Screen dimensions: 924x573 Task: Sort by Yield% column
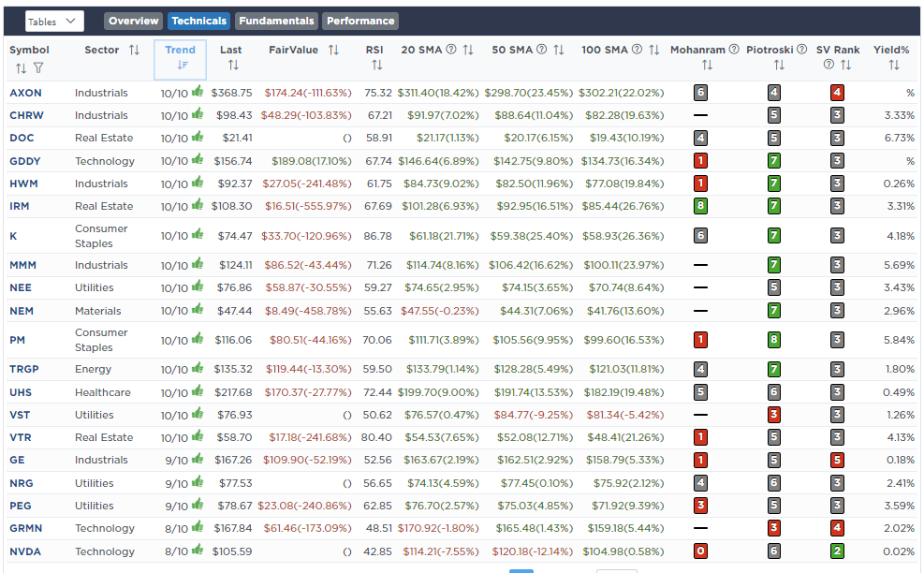pos(894,65)
